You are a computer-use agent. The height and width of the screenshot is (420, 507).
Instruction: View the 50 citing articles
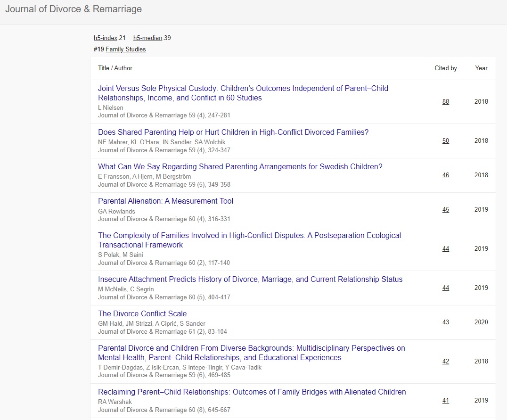446,141
